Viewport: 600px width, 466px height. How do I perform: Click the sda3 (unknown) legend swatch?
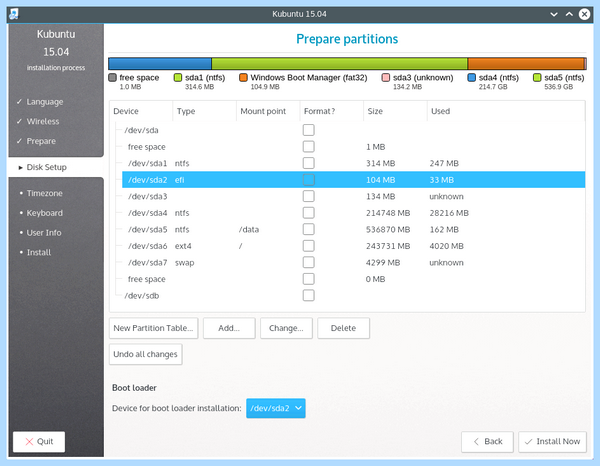click(386, 78)
